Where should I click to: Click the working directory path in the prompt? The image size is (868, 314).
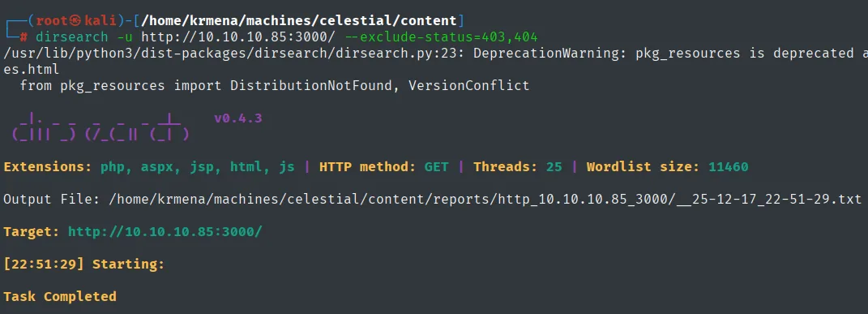tap(300, 21)
